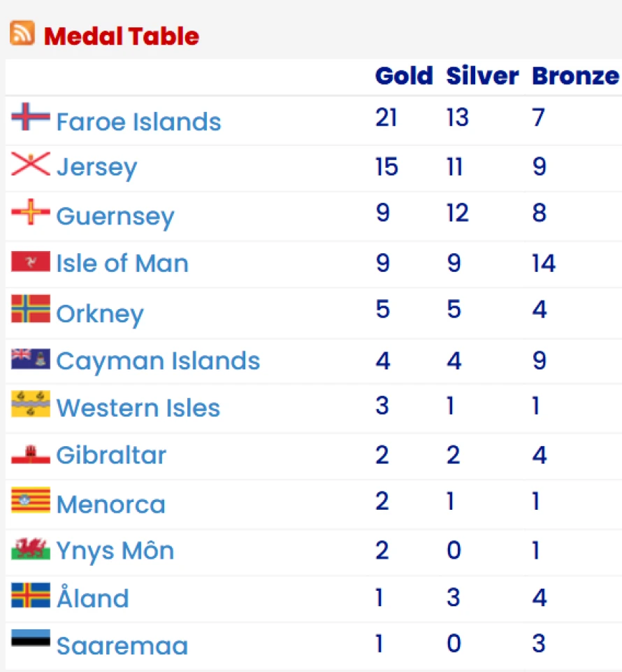The height and width of the screenshot is (672, 622).
Task: Click the Ynys Môn Welsh dragon flag
Action: [31, 548]
